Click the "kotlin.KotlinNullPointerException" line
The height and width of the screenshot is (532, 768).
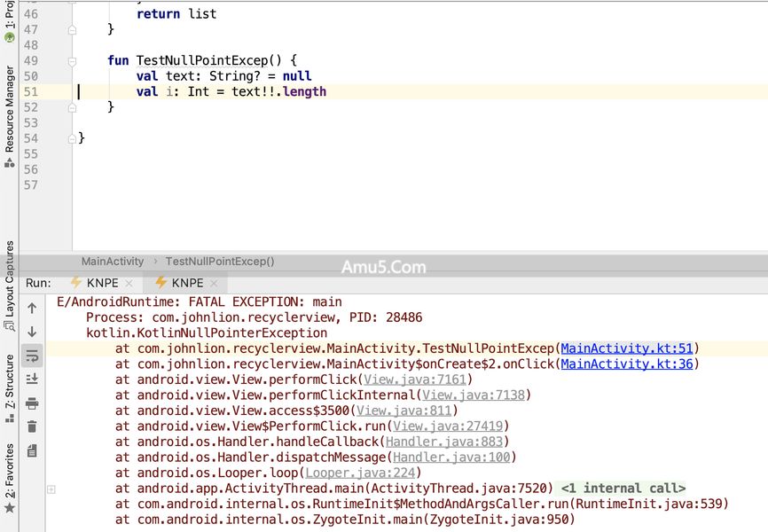pyautogui.click(x=207, y=333)
